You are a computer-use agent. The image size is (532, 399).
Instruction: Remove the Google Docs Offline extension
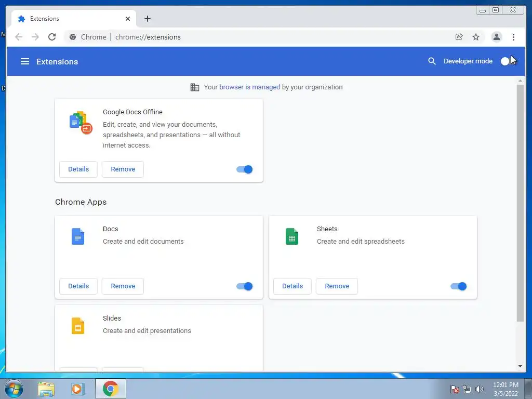(123, 169)
